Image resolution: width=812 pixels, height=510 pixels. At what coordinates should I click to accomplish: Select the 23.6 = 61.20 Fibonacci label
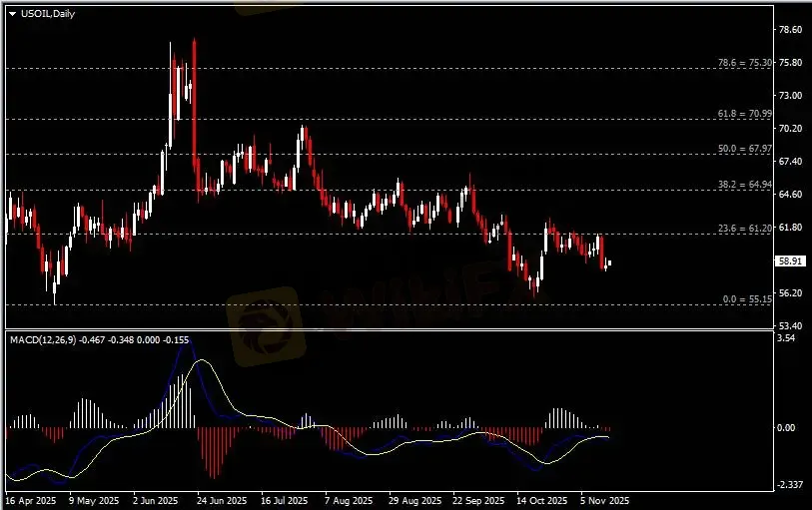(744, 229)
